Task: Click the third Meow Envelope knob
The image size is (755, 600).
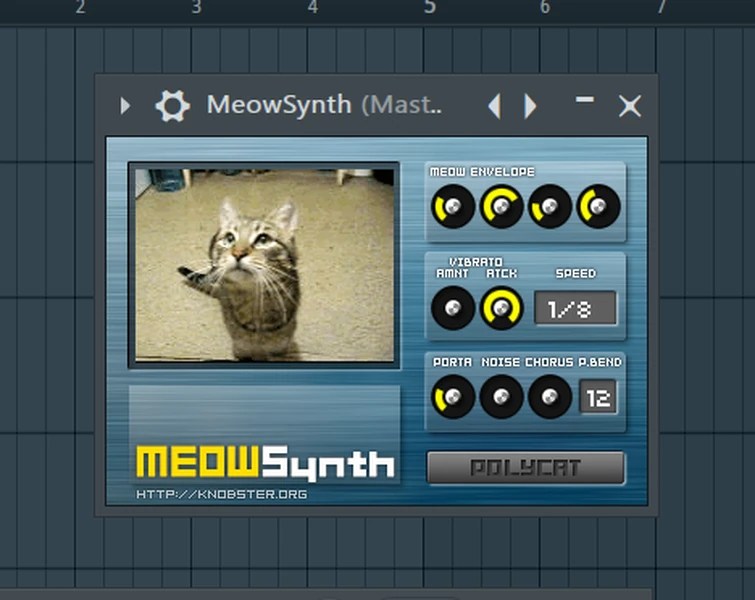Action: [550, 206]
